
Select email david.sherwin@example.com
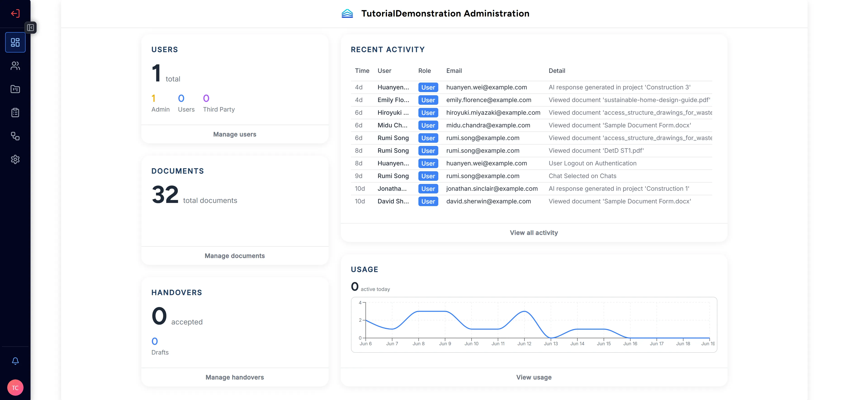tap(488, 202)
